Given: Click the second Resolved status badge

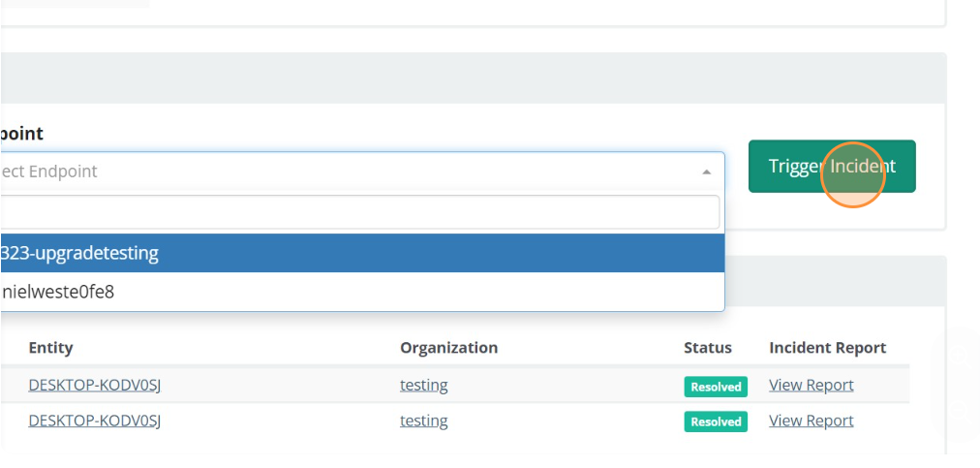Looking at the screenshot, I should tap(716, 421).
